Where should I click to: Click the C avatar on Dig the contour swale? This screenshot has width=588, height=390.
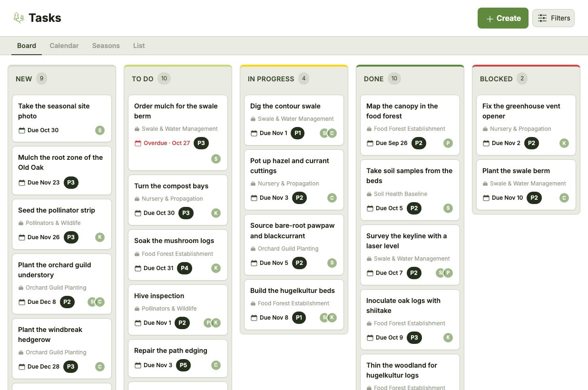(x=332, y=133)
